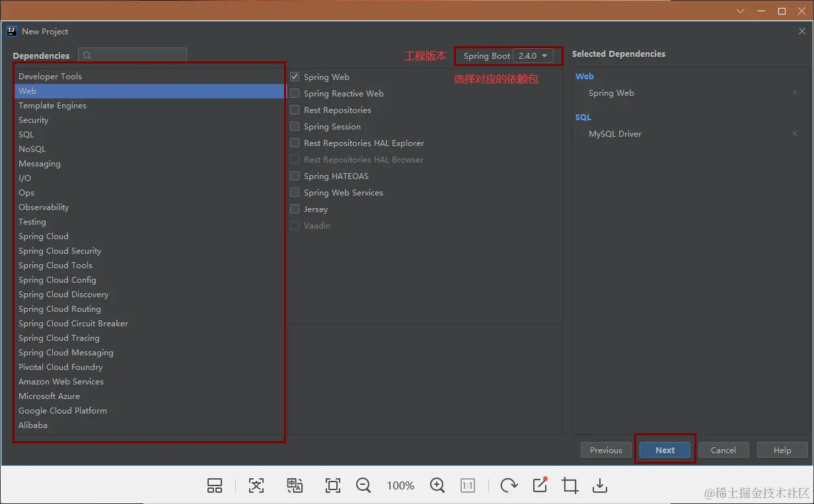This screenshot has width=814, height=504.
Task: Choose Spring Cloud Security
Action: coord(149,251)
